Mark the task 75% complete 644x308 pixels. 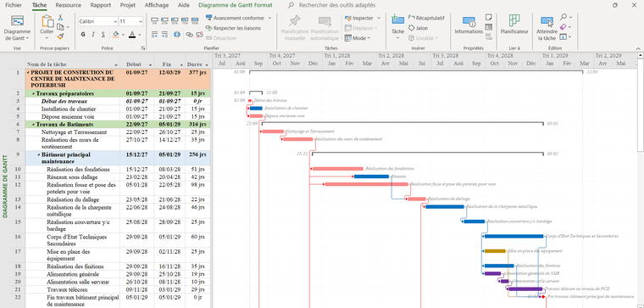(185, 20)
